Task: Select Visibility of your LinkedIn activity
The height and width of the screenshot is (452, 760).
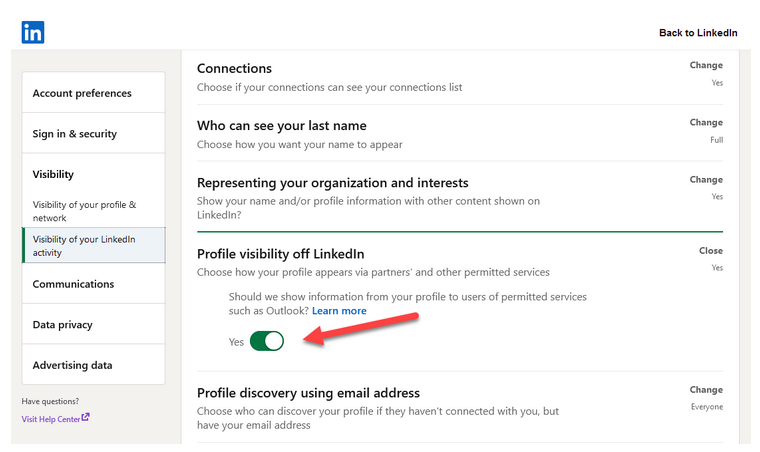Action: pos(84,246)
